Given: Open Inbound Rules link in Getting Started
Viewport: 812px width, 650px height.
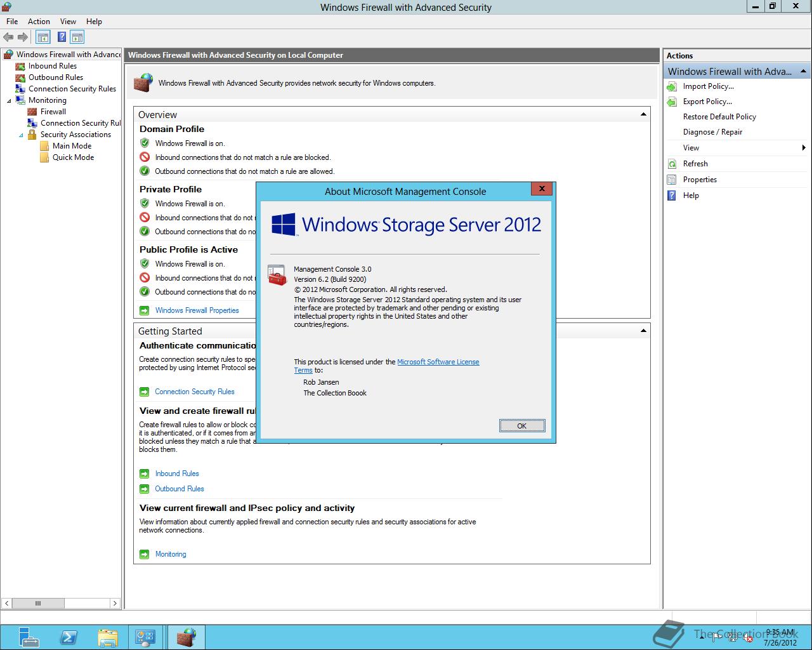Looking at the screenshot, I should click(177, 474).
